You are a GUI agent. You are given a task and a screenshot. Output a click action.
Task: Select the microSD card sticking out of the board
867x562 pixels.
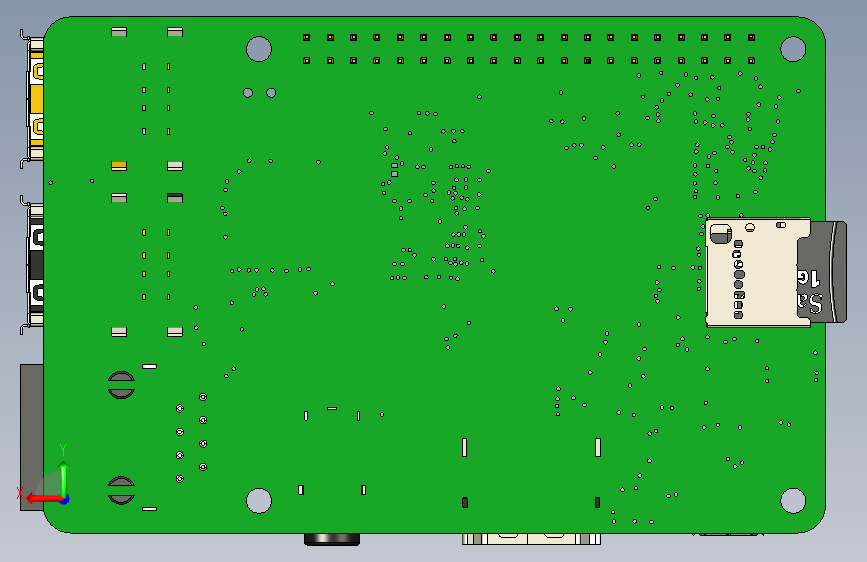point(823,272)
